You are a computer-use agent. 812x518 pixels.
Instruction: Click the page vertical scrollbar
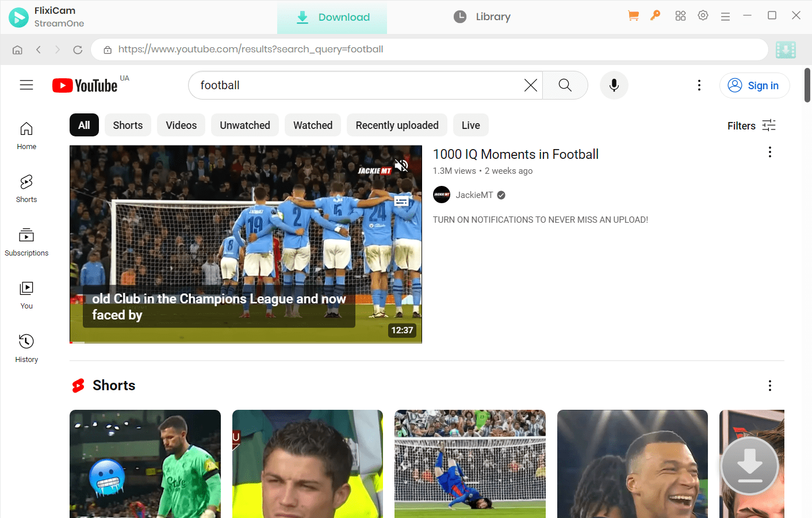(807, 85)
